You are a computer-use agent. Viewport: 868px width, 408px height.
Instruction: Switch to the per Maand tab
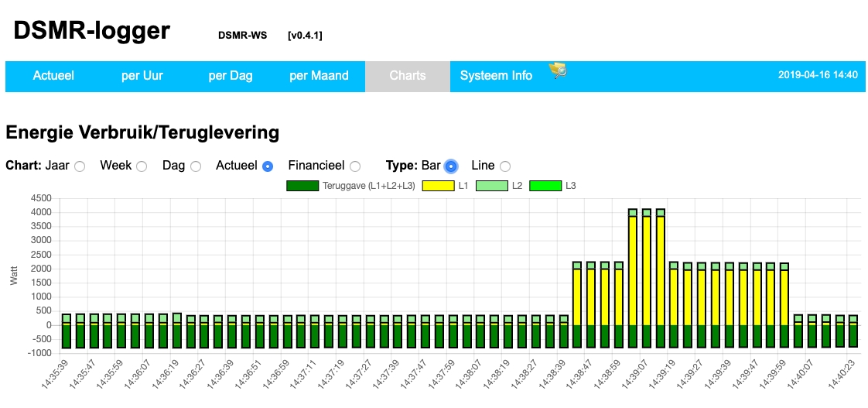coord(319,76)
